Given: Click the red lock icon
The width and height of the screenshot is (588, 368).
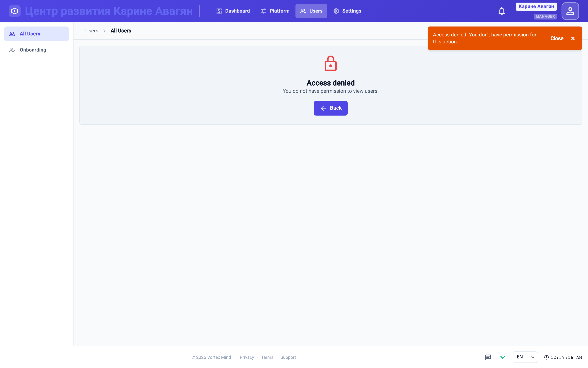Looking at the screenshot, I should point(330,63).
